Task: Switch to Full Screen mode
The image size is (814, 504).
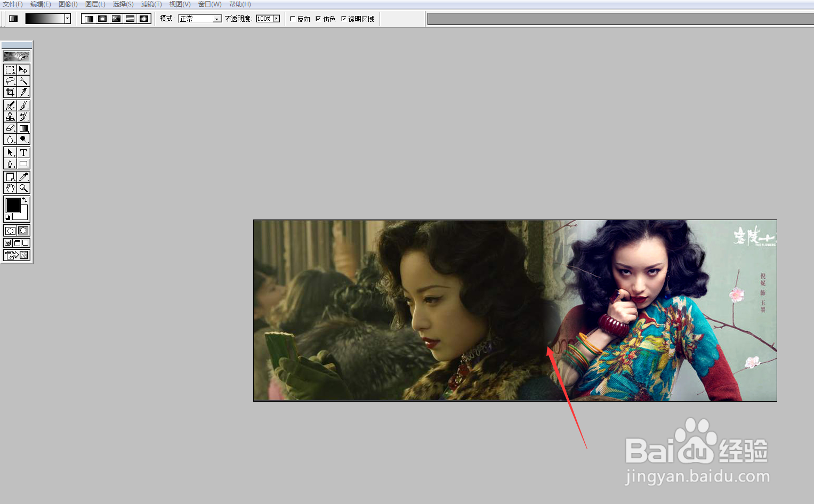Action: coord(26,243)
